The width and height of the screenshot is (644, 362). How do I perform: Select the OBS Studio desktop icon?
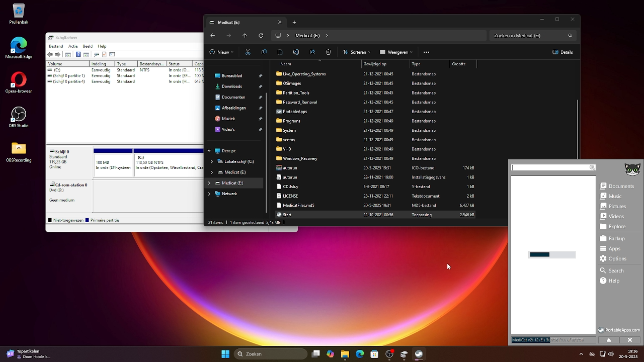19,118
